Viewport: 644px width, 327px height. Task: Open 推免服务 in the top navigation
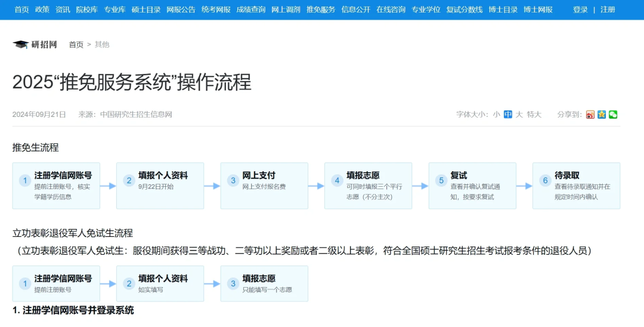pyautogui.click(x=321, y=10)
